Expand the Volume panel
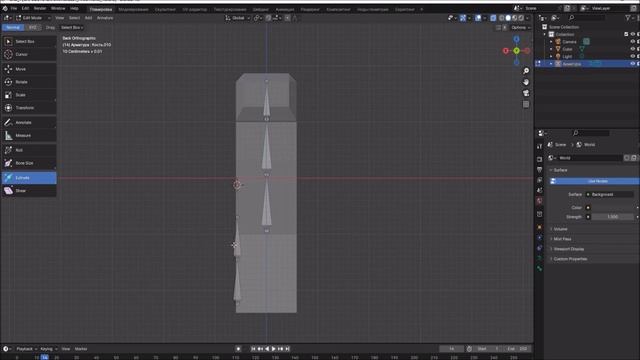 (559, 229)
